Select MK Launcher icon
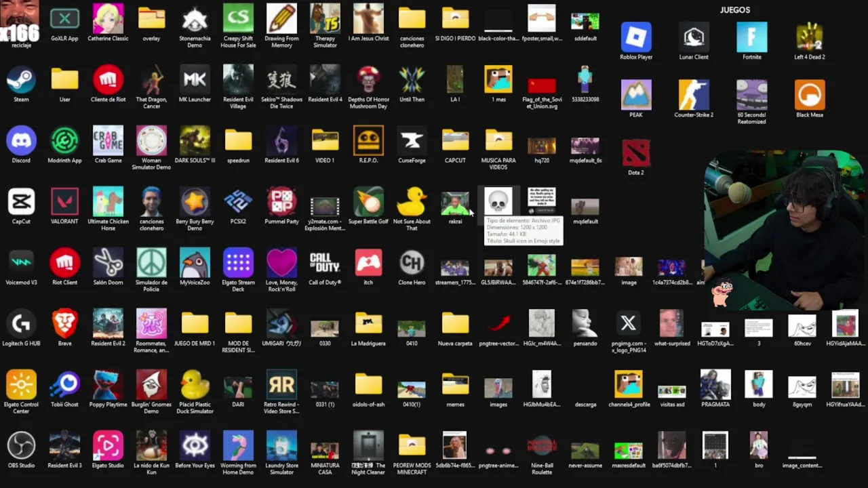The image size is (868, 488). [195, 80]
